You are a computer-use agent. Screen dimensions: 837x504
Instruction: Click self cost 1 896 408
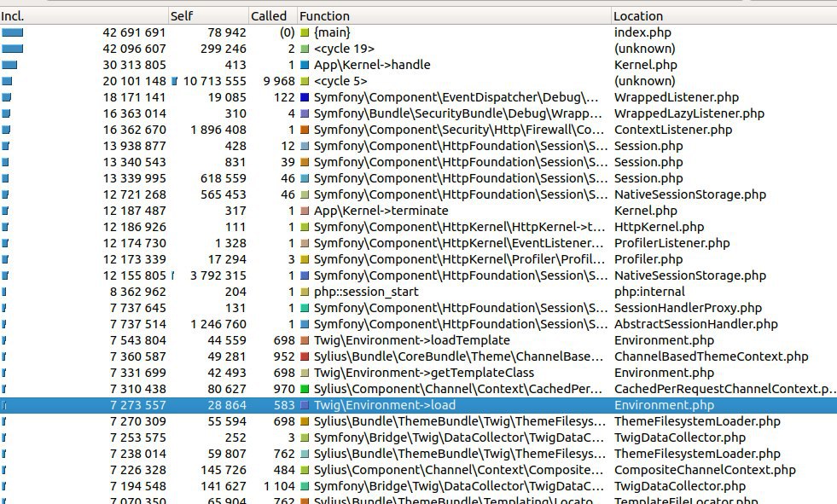[218, 130]
